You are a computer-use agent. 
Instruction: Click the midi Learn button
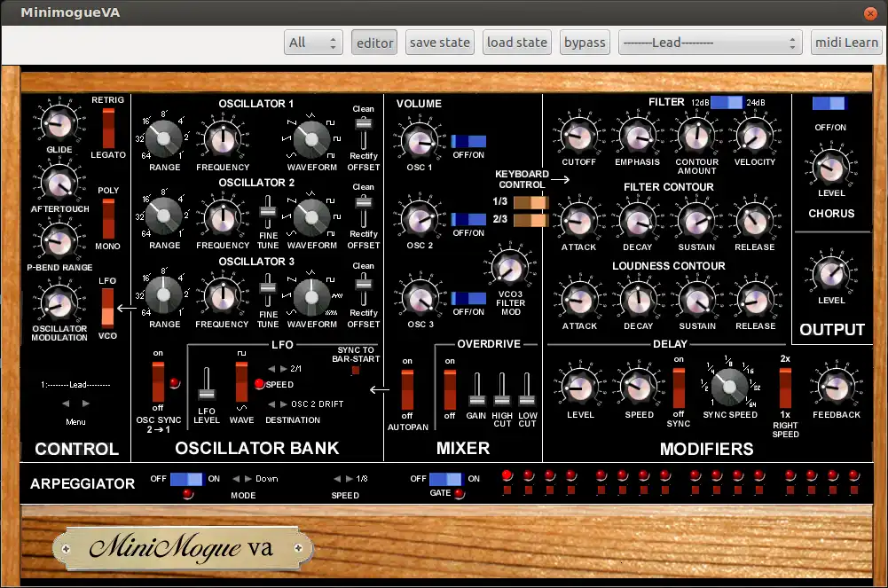click(x=846, y=43)
